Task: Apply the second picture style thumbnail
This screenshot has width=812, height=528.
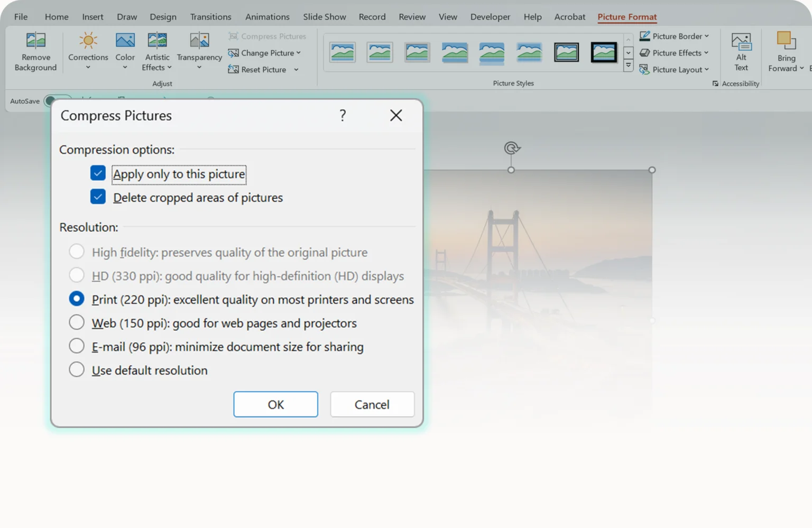Action: (x=380, y=52)
